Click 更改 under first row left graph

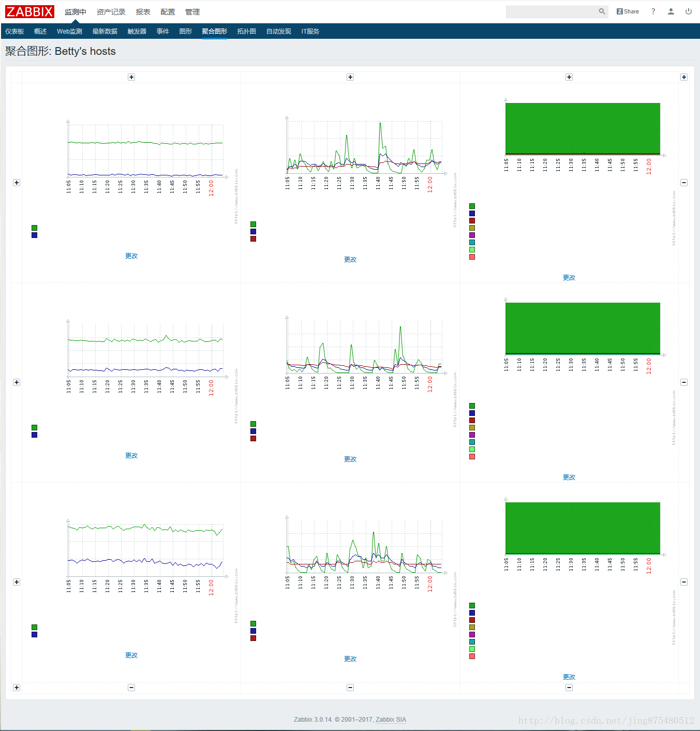pos(131,256)
